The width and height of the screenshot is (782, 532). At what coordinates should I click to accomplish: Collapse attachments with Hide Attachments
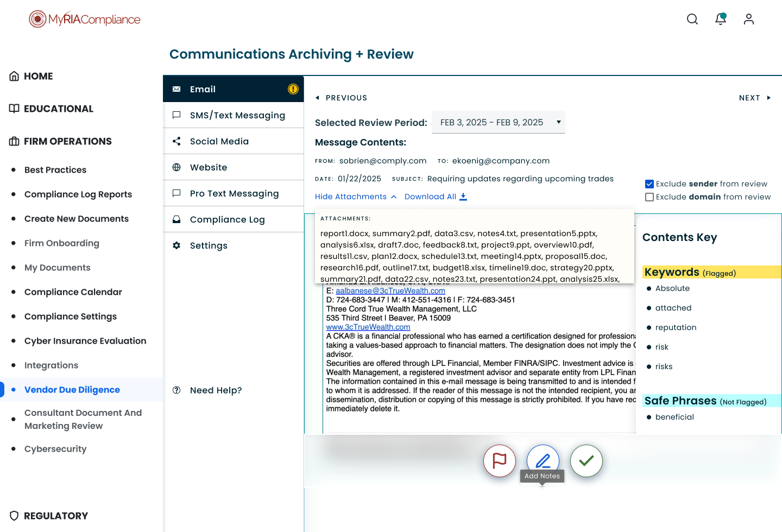click(356, 197)
